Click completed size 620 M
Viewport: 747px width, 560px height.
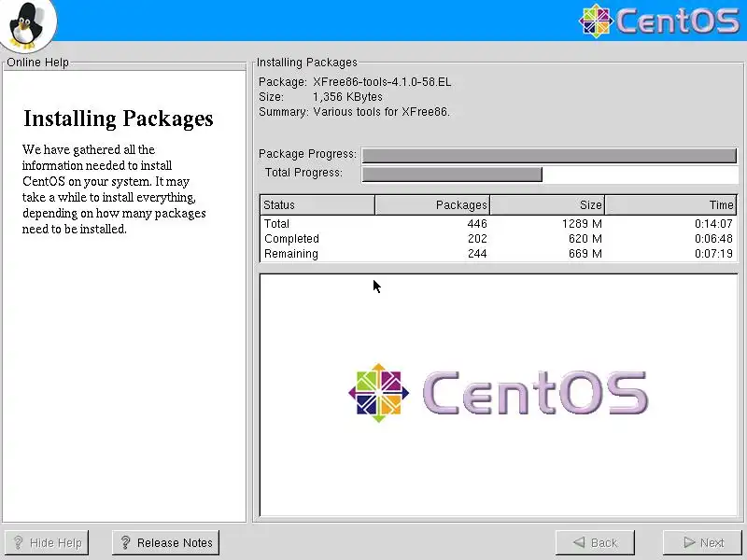[585, 239]
